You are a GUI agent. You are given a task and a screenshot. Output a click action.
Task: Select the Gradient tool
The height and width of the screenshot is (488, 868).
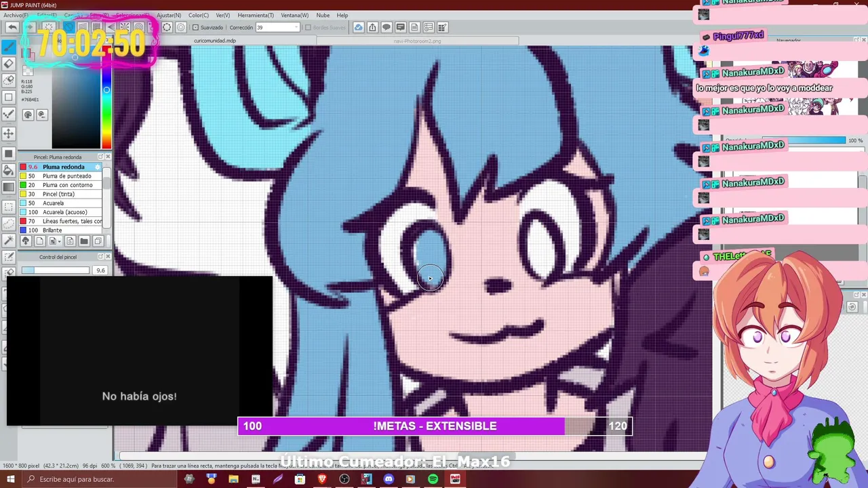(9, 187)
